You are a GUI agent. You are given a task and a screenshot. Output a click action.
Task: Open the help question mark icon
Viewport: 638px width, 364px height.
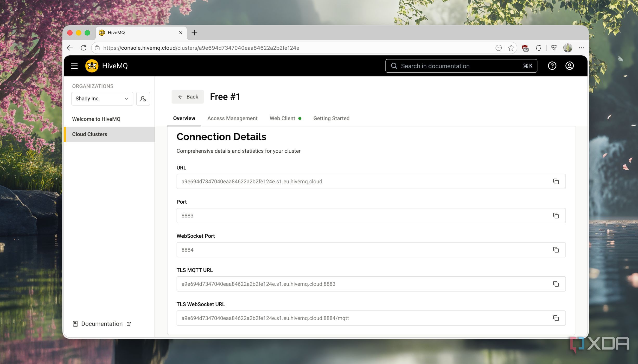(x=552, y=66)
